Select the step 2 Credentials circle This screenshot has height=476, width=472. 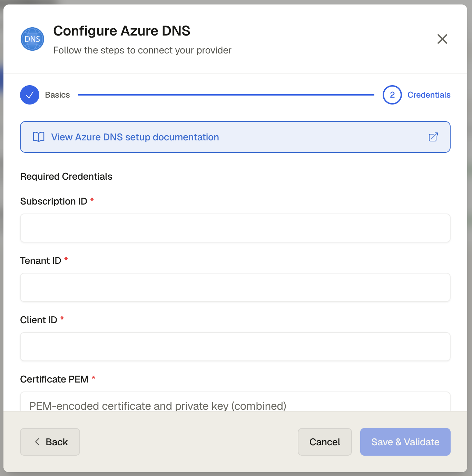coord(392,95)
